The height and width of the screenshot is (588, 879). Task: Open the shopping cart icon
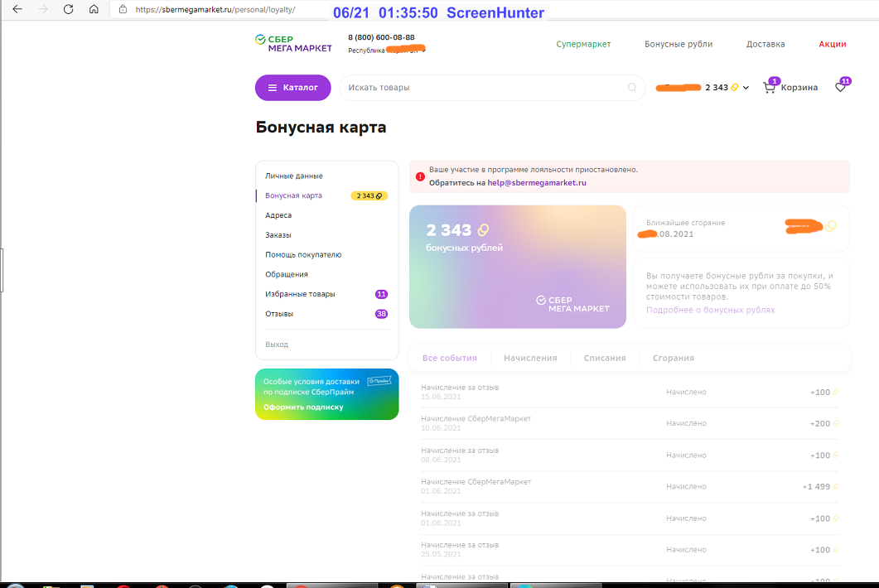pos(769,87)
